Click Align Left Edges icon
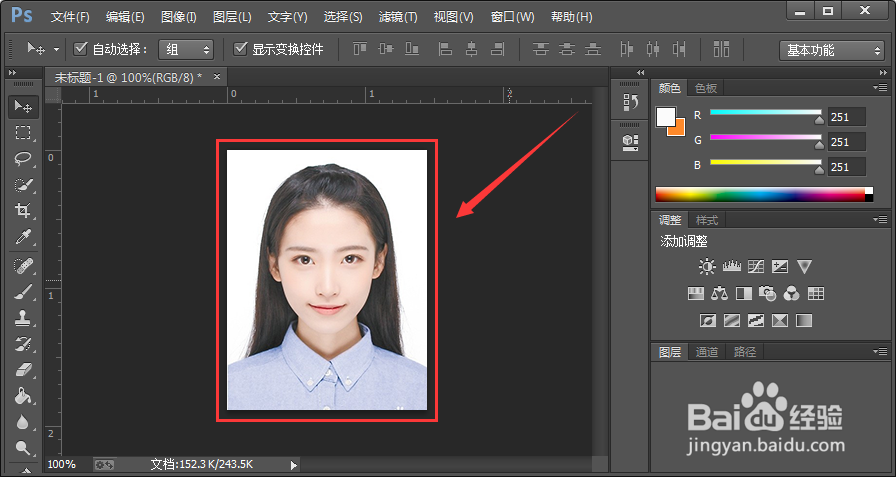The image size is (896, 477). (445, 49)
